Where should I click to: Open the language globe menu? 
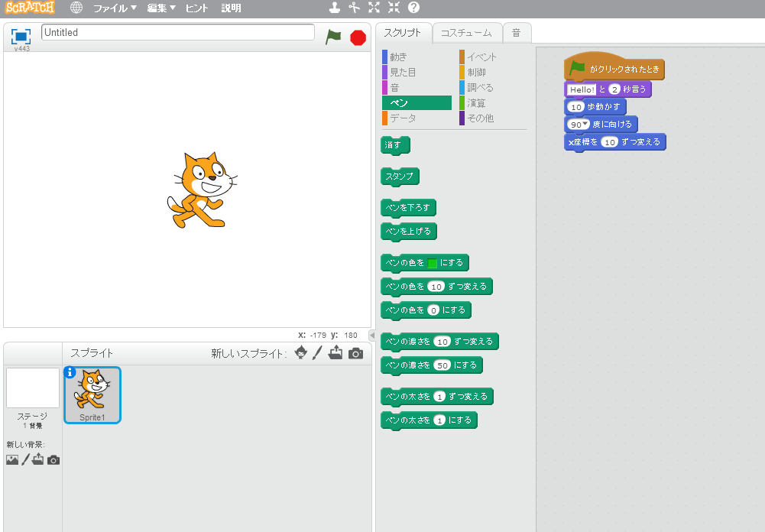tap(76, 8)
